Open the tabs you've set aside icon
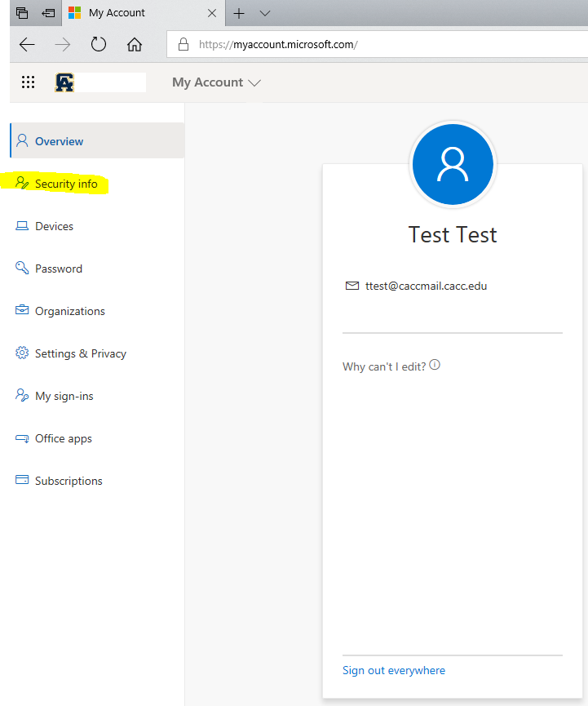588x706 pixels. click(x=22, y=12)
